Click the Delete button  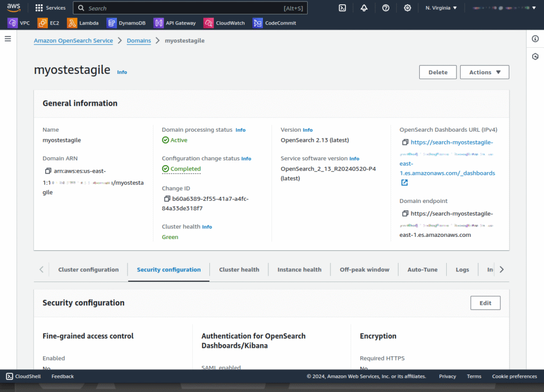point(438,72)
